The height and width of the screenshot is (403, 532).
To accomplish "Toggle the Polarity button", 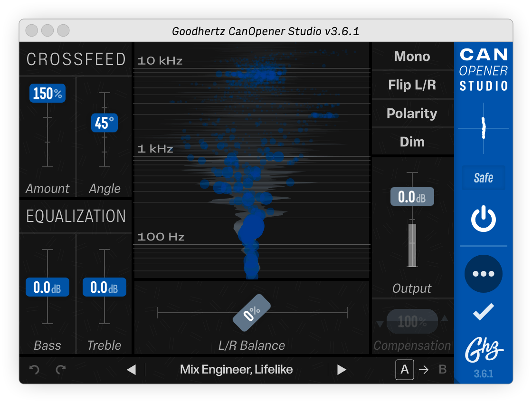I will coord(413,114).
